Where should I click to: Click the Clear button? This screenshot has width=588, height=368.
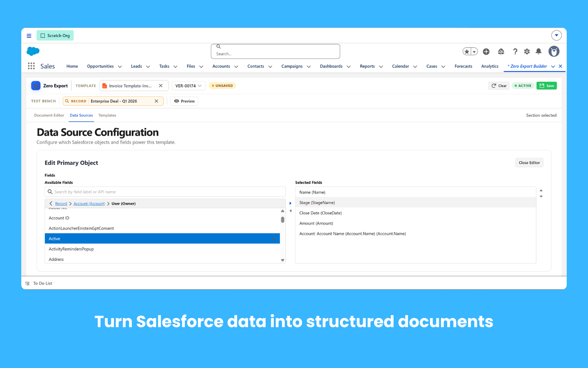coord(499,86)
